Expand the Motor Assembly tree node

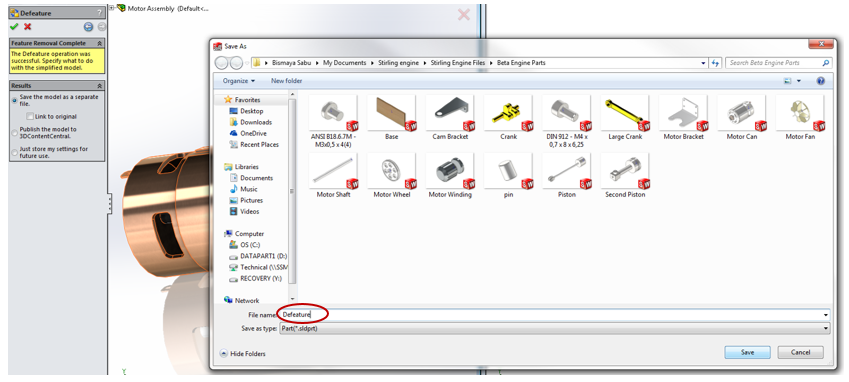tap(112, 8)
